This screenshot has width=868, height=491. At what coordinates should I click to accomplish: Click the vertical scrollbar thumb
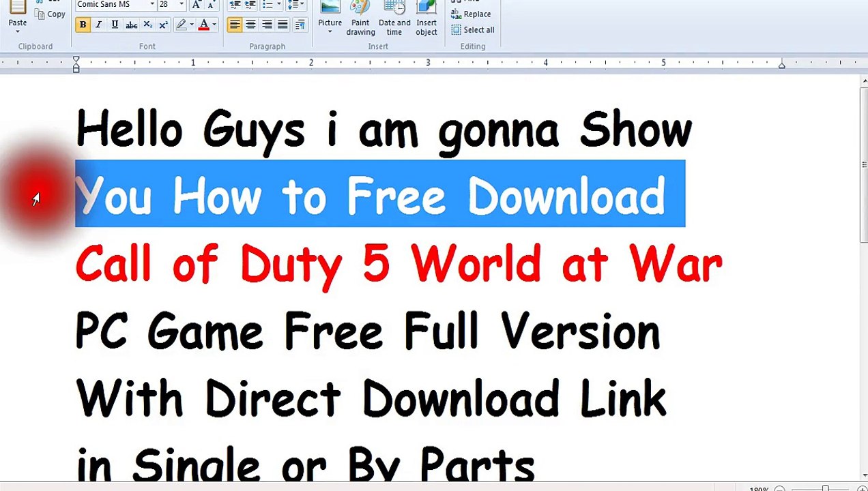(x=863, y=164)
